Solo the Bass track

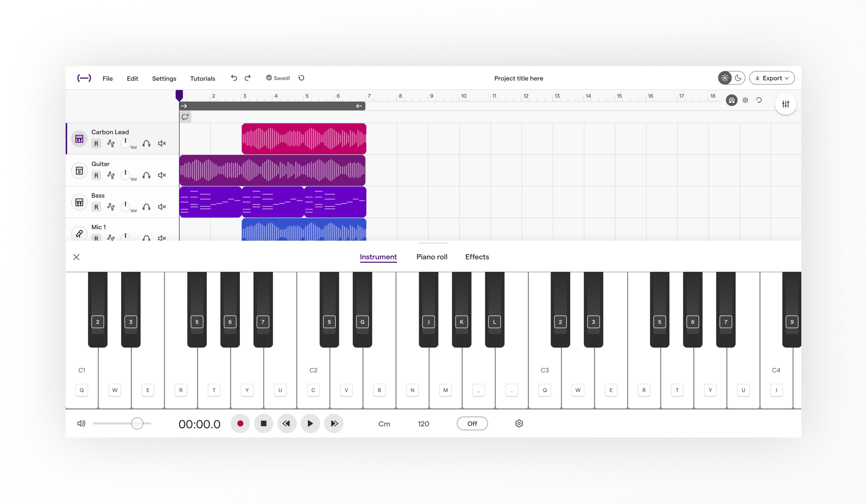[x=147, y=207]
